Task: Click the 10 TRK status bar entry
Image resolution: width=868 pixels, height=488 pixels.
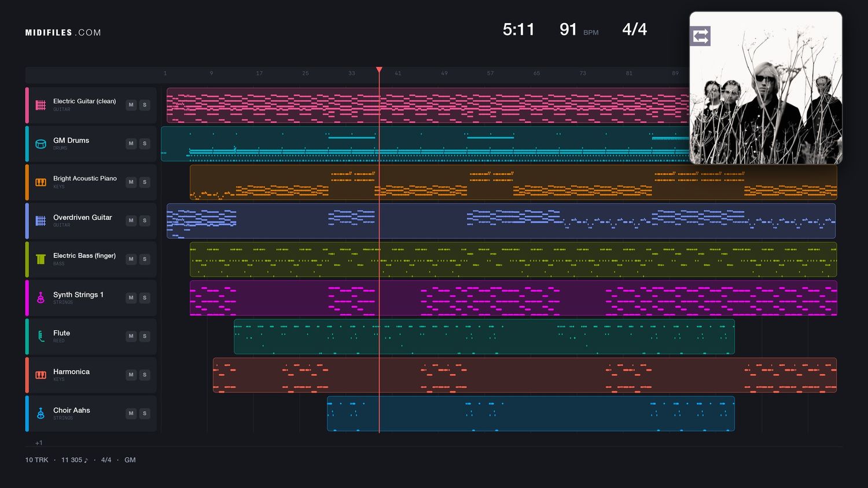Action: point(36,460)
